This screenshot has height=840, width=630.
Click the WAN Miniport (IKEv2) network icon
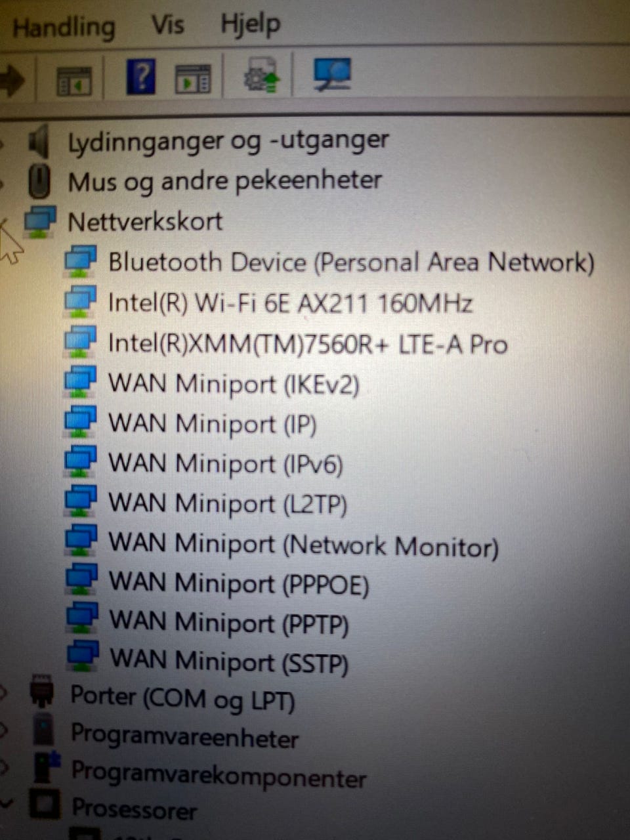(x=80, y=383)
